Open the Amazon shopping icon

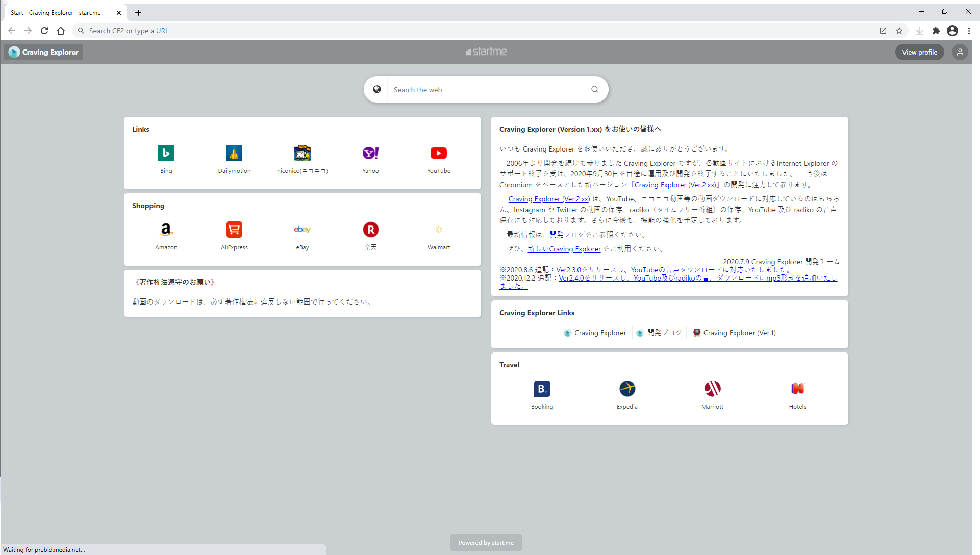coord(166,230)
